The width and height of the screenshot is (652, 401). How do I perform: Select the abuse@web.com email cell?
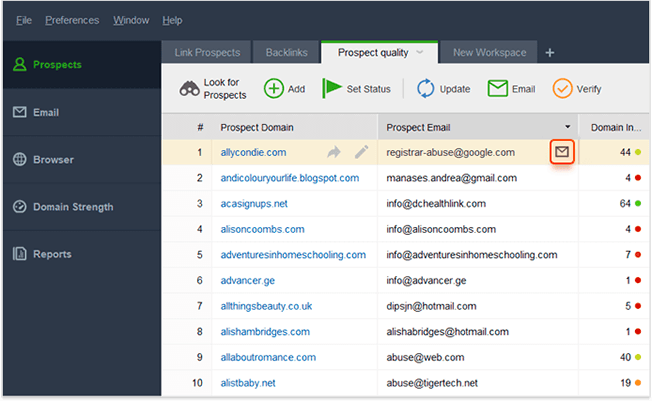(x=477, y=357)
